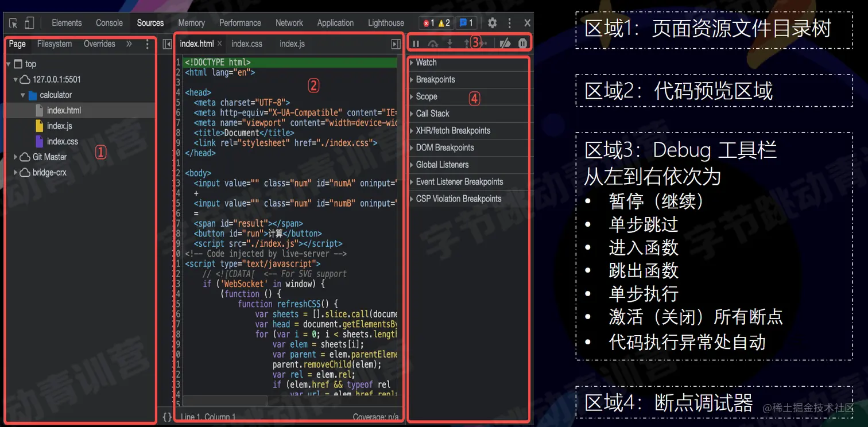Show more navigator tabs chevron
The image size is (868, 427).
point(129,44)
